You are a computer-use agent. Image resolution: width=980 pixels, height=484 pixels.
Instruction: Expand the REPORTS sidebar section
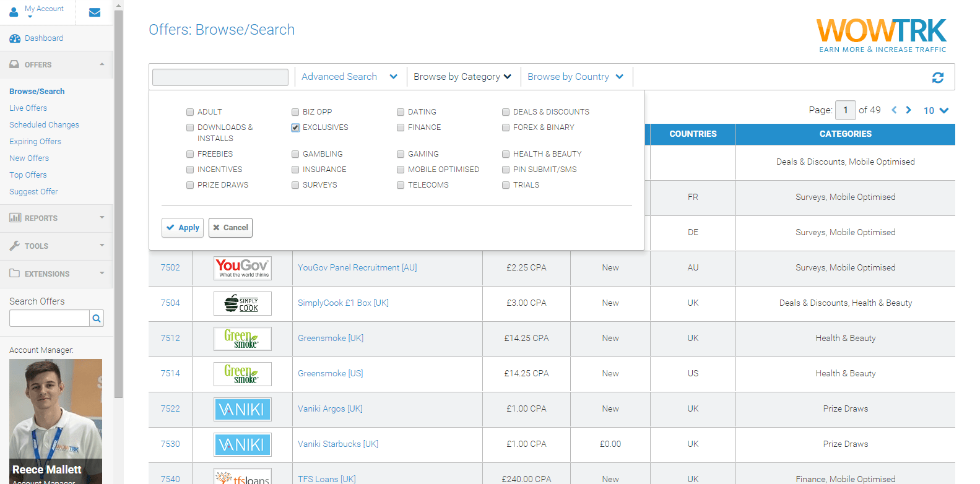[x=56, y=218]
